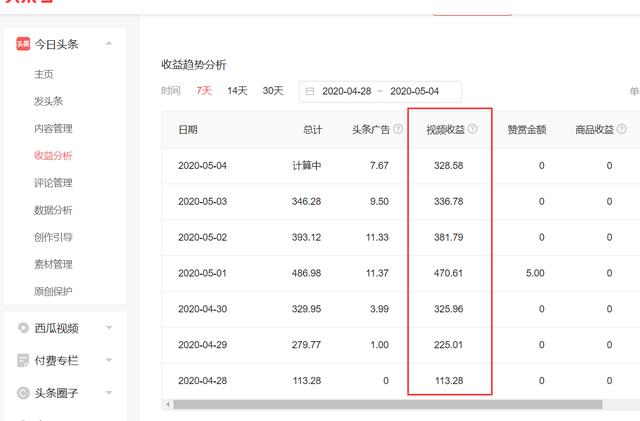Image resolution: width=640 pixels, height=421 pixels.
Task: Expand the 西瓜视频 menu section
Action: click(x=109, y=327)
